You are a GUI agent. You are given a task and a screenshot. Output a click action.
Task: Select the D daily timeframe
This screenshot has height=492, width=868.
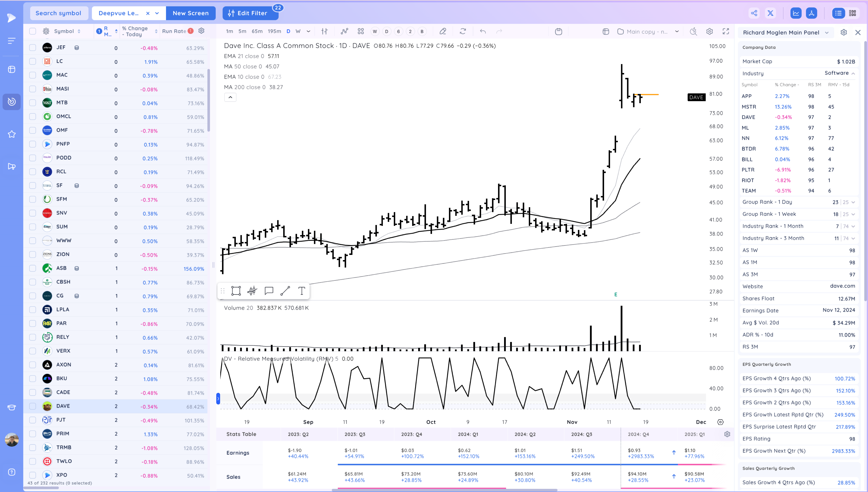click(288, 31)
